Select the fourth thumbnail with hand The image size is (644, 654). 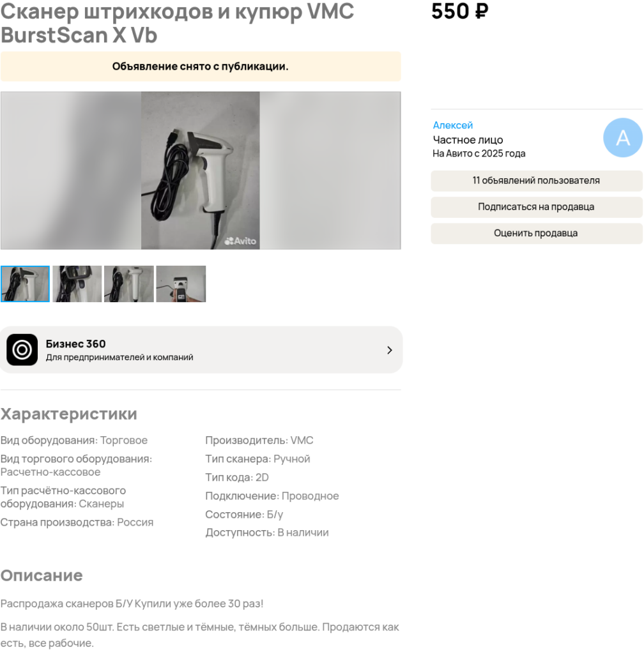pos(181,284)
